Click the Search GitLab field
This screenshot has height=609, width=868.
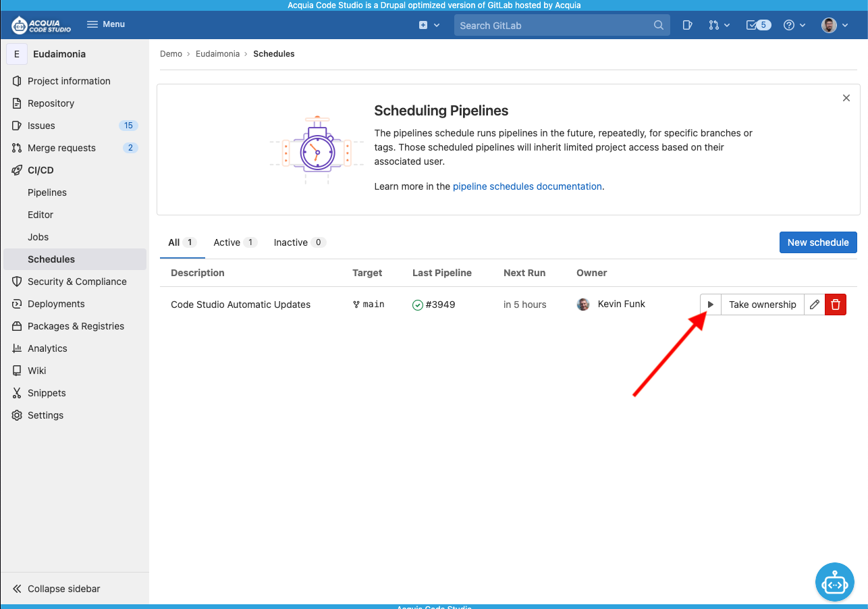562,26
